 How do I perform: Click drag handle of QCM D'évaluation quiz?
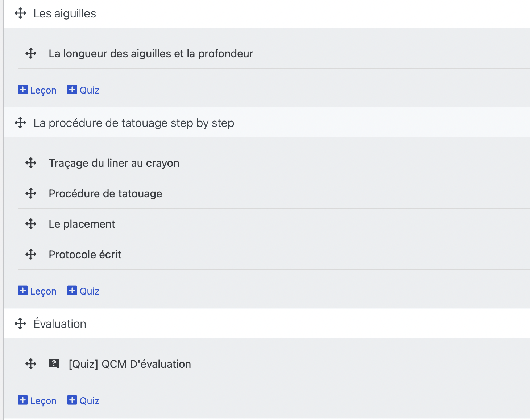tap(31, 364)
